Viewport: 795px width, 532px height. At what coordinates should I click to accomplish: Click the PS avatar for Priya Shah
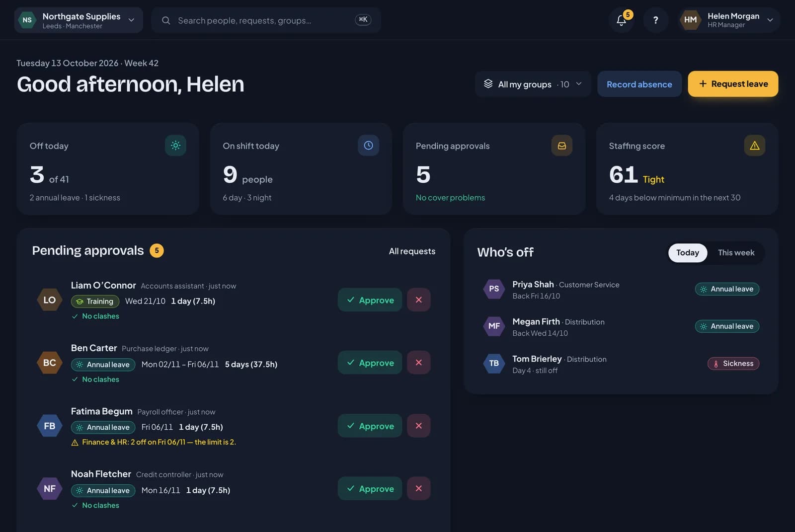click(494, 289)
